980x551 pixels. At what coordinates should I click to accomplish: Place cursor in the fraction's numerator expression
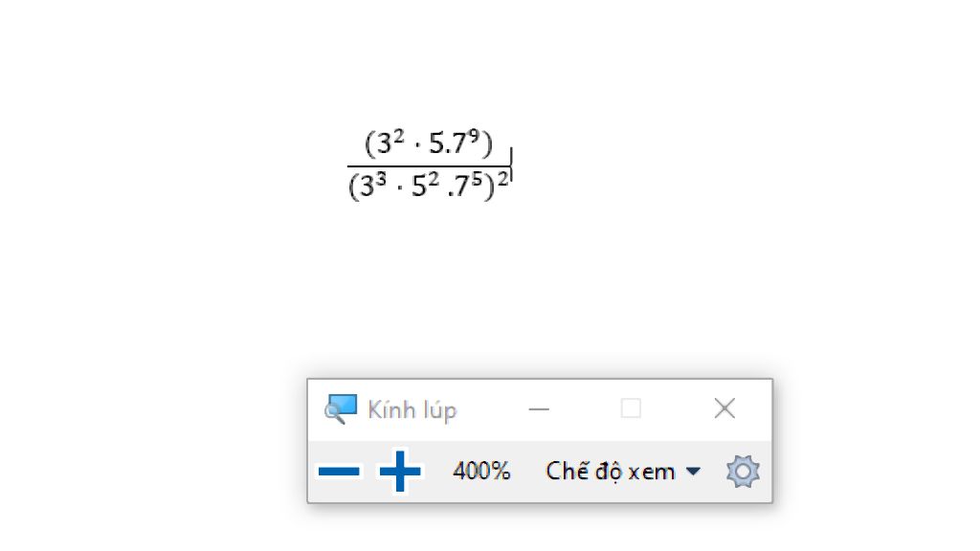[x=429, y=143]
